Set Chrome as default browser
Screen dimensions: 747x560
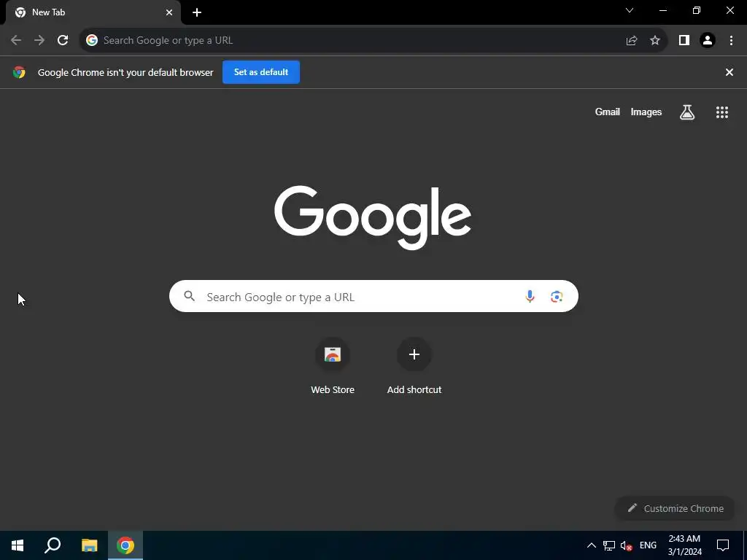coord(261,72)
